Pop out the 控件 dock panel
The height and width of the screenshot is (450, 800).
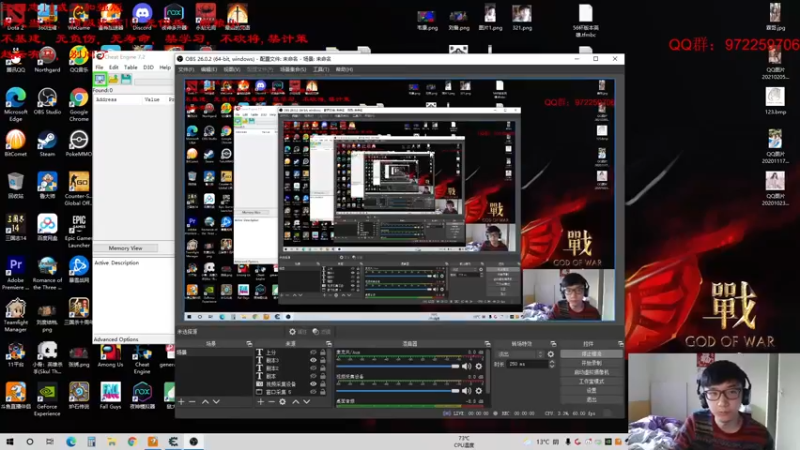click(620, 344)
